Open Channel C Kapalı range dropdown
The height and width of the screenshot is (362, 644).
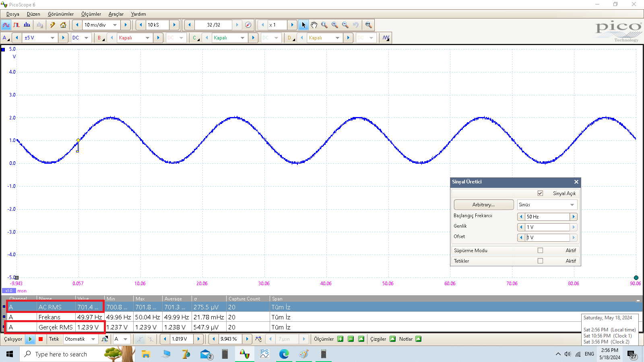coord(242,38)
